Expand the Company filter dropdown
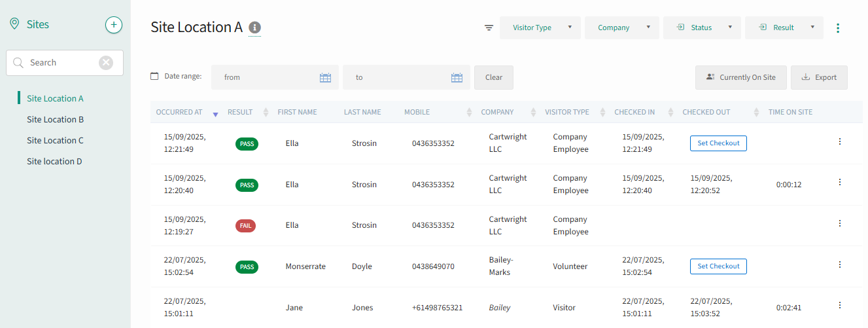Image resolution: width=868 pixels, height=328 pixels. [622, 28]
